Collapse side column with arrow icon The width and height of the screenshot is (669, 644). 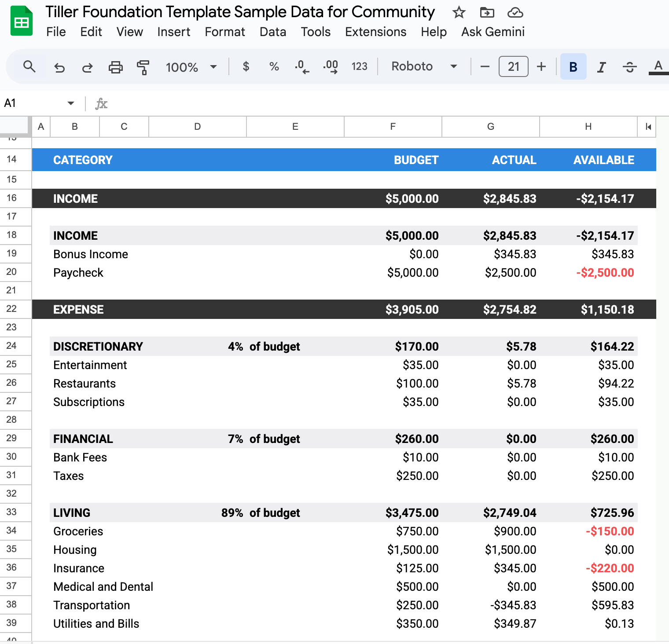click(648, 127)
